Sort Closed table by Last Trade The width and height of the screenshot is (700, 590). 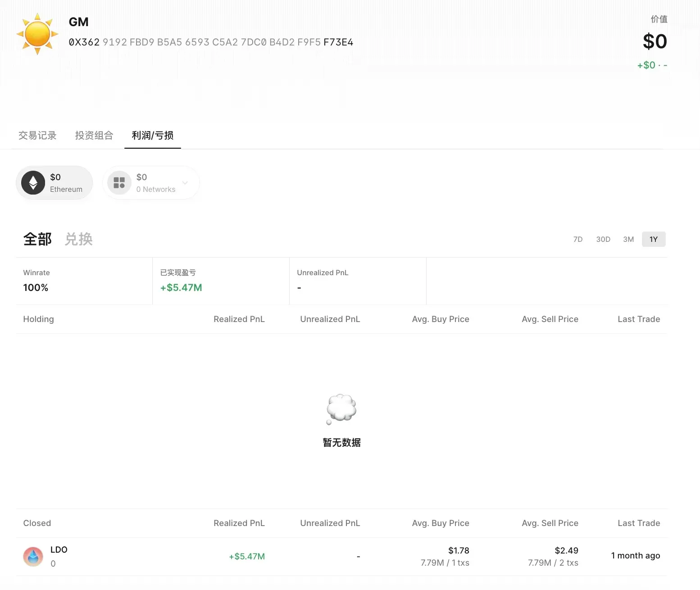click(638, 523)
